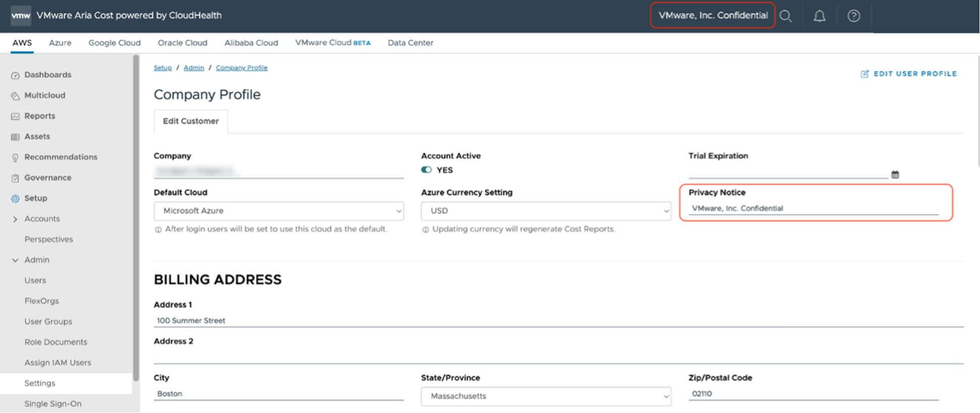Open Reports in the sidebar
980x413 pixels.
pyautogui.click(x=40, y=116)
